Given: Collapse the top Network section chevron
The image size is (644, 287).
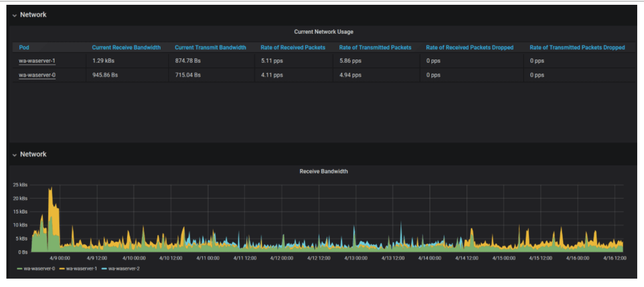Looking at the screenshot, I should click(14, 15).
